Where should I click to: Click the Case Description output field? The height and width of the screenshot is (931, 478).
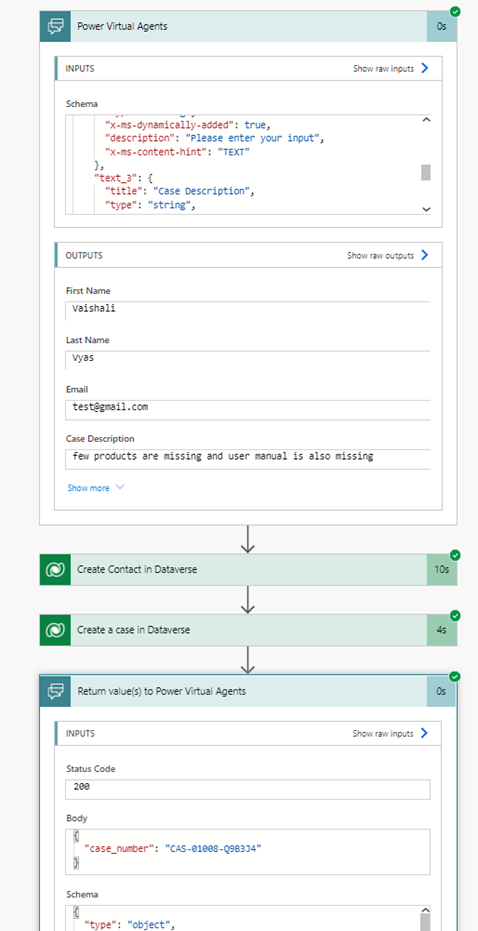pyautogui.click(x=248, y=459)
